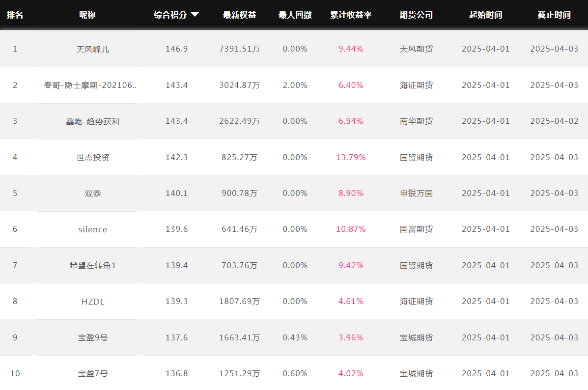
Task: Select equity value 825.27万
Action: [x=239, y=157]
